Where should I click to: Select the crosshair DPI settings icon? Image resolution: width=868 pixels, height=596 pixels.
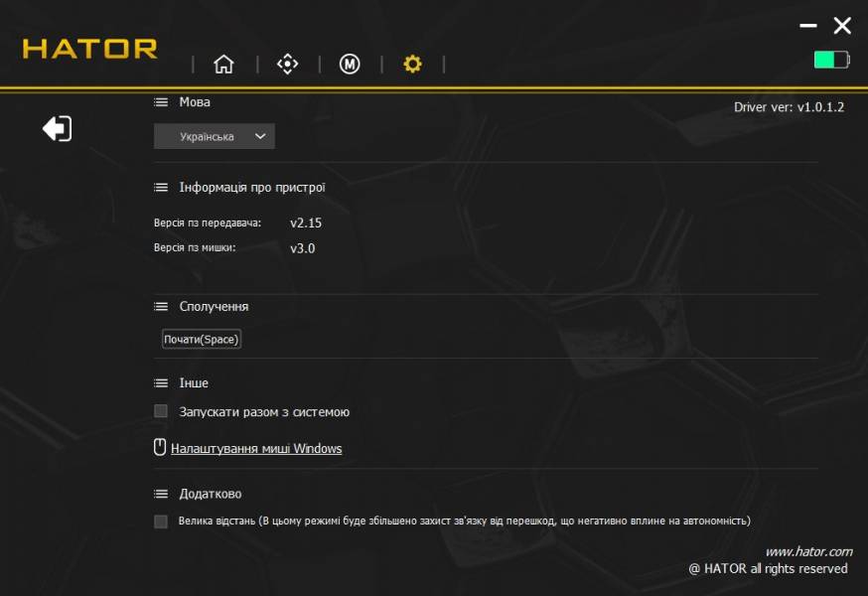click(x=287, y=64)
